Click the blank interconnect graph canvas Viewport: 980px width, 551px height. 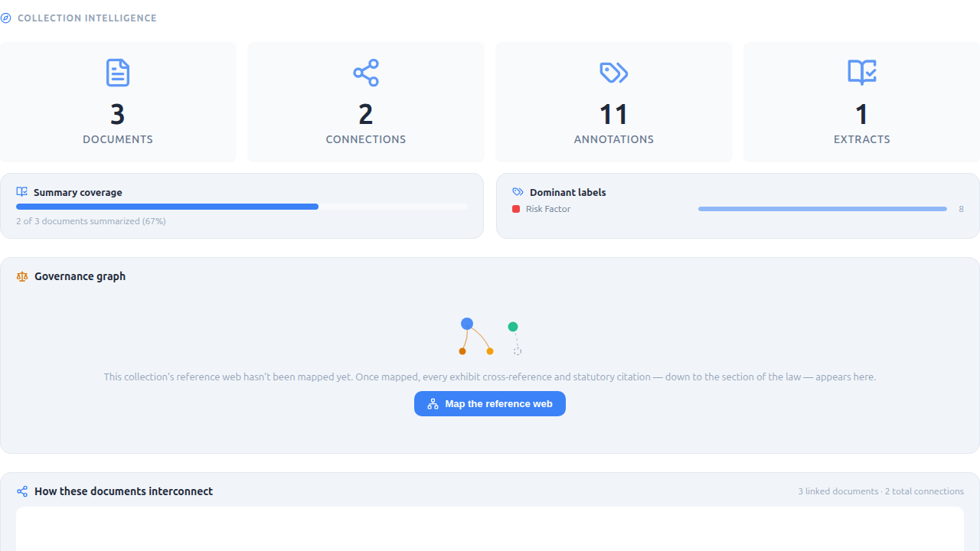coord(490,529)
